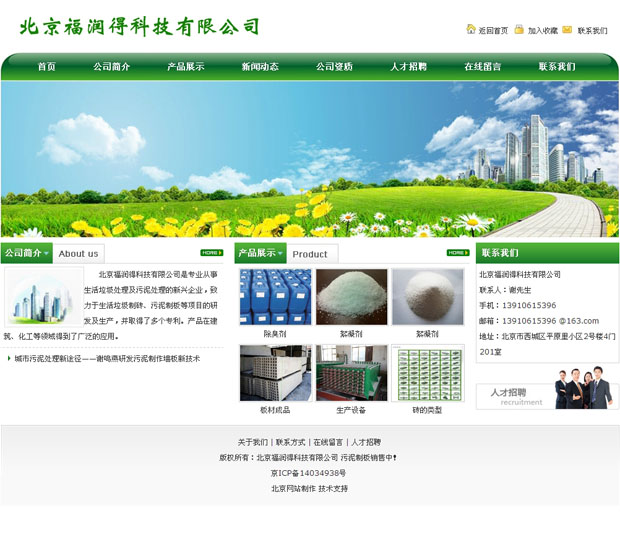Click the company building image in 公司简介
The image size is (620, 555).
(x=43, y=296)
